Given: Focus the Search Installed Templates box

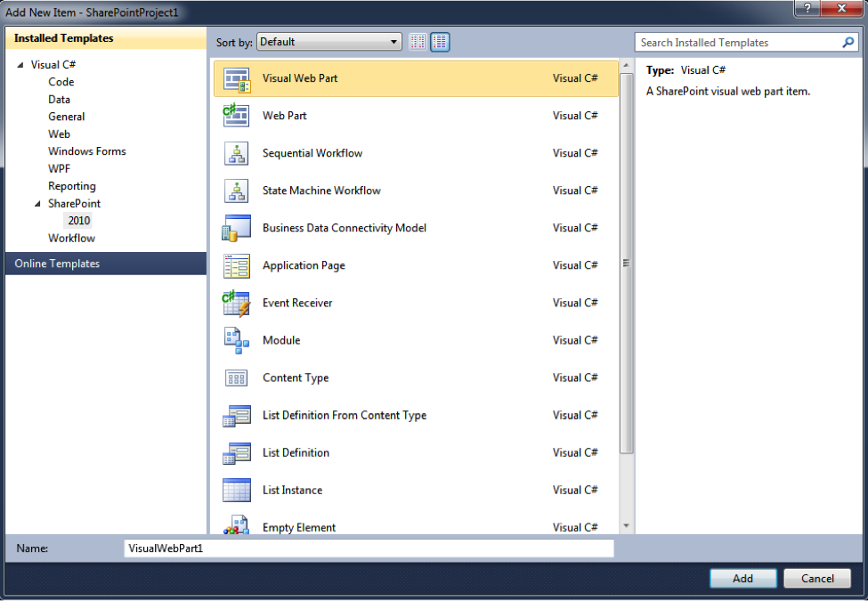Looking at the screenshot, I should [745, 43].
